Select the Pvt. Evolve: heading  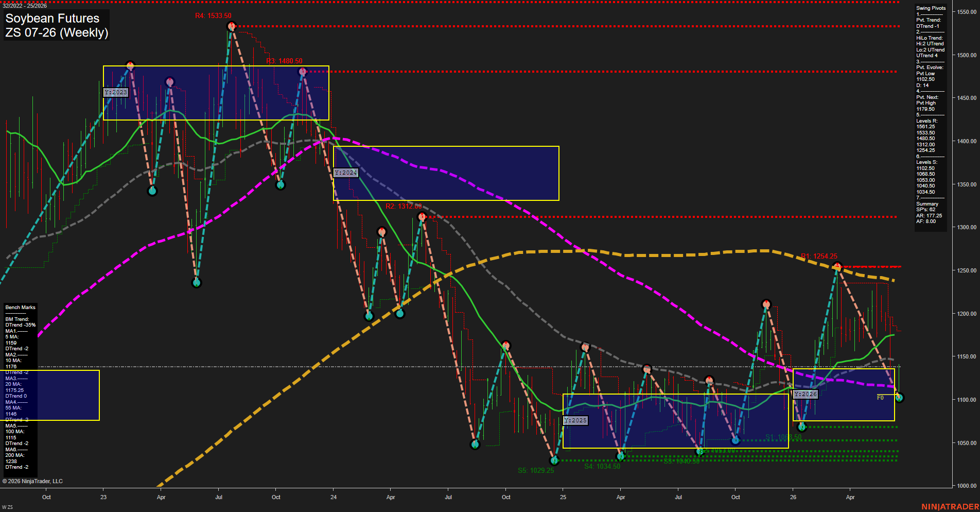(x=930, y=67)
